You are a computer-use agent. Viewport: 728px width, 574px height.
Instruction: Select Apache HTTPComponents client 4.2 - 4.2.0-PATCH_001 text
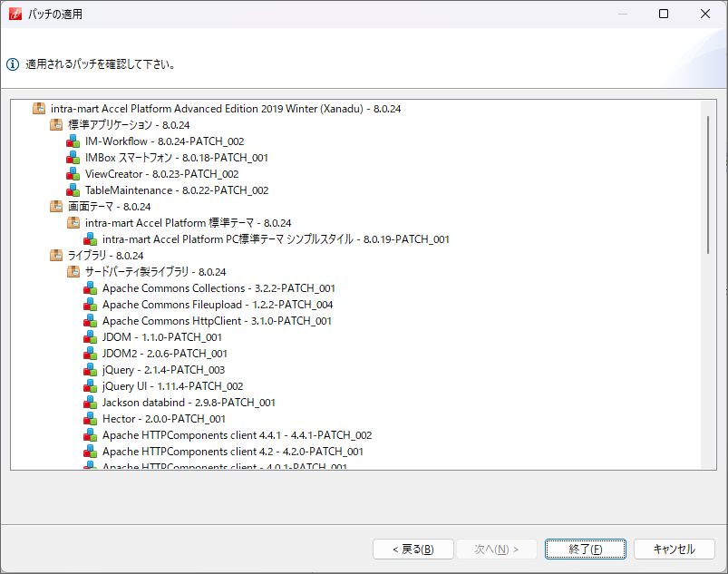pyautogui.click(x=233, y=452)
